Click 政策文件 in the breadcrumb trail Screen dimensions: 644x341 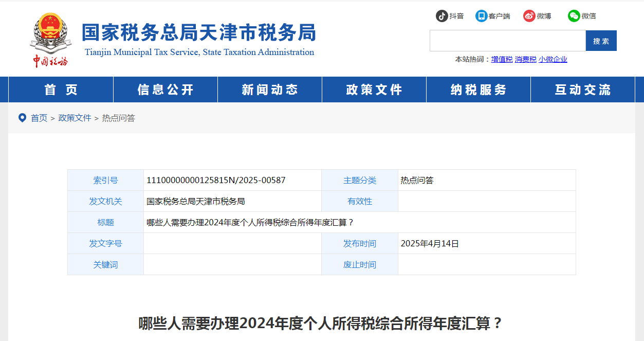point(75,118)
